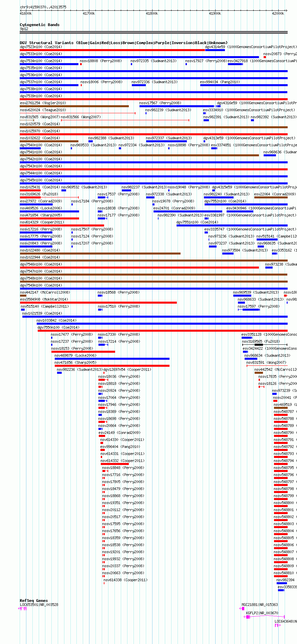Click the black bar under nsv3169565
The width and height of the screenshot is (297, 644).
(265, 344)
